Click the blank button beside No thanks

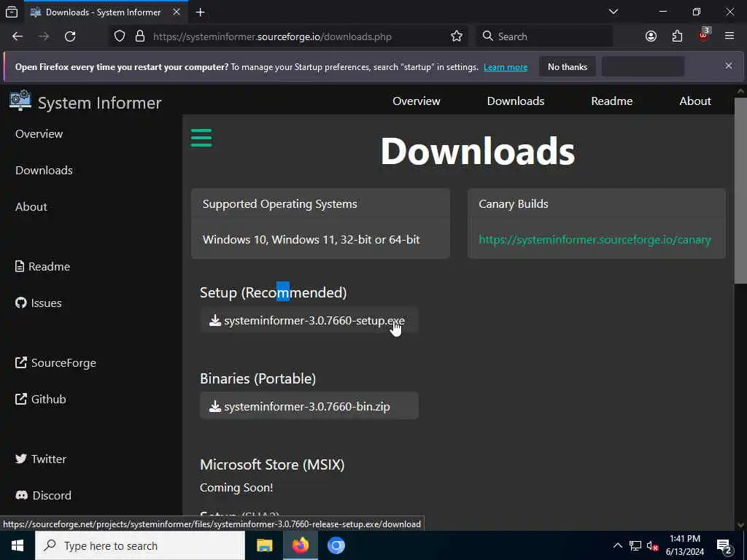(x=643, y=66)
